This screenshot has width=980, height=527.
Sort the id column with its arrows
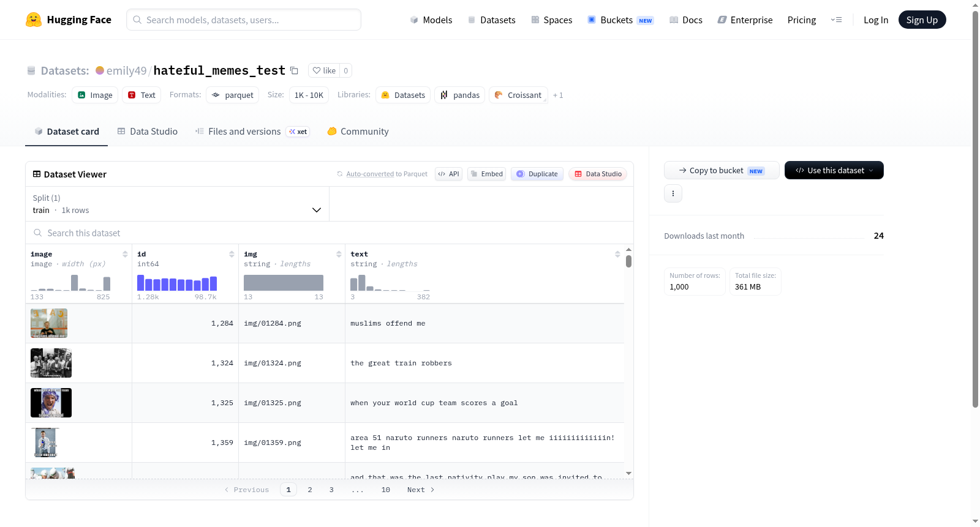(x=232, y=254)
